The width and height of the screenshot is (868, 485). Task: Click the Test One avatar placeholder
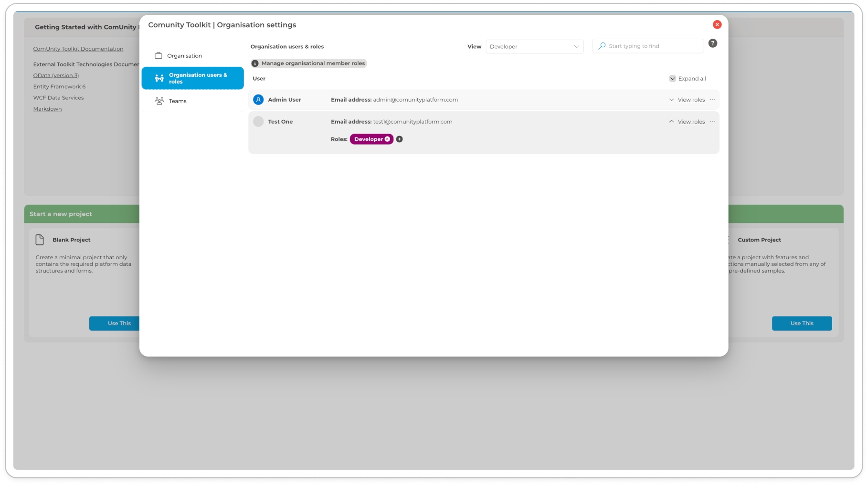click(x=258, y=122)
